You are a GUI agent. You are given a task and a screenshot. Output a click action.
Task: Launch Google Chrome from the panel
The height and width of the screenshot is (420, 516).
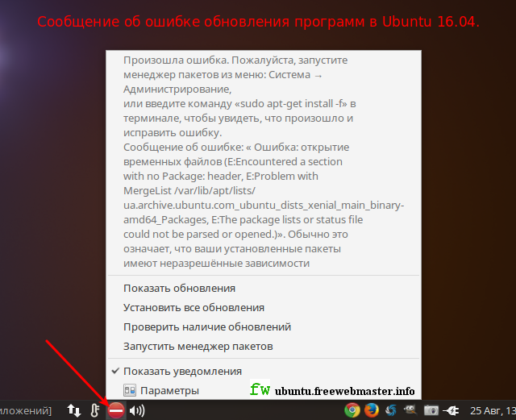[x=352, y=410]
